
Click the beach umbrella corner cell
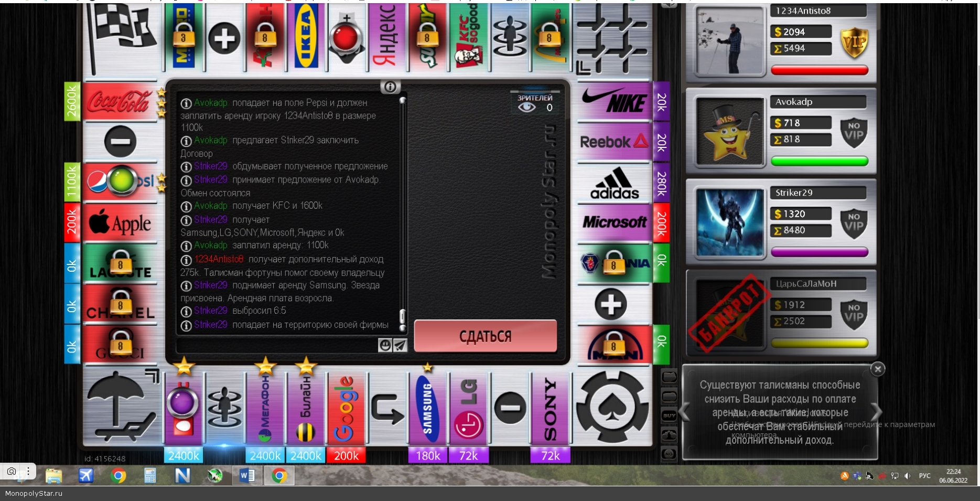tap(122, 408)
